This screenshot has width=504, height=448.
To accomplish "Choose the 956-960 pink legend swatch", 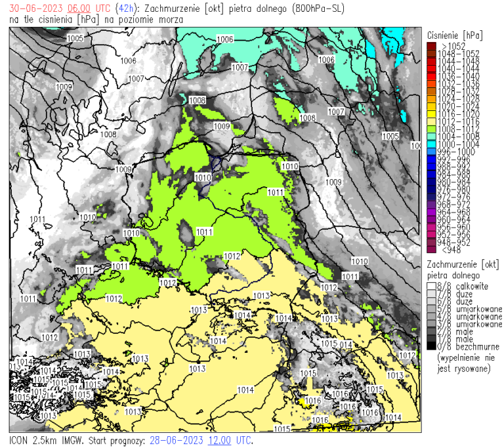I will tap(431, 227).
